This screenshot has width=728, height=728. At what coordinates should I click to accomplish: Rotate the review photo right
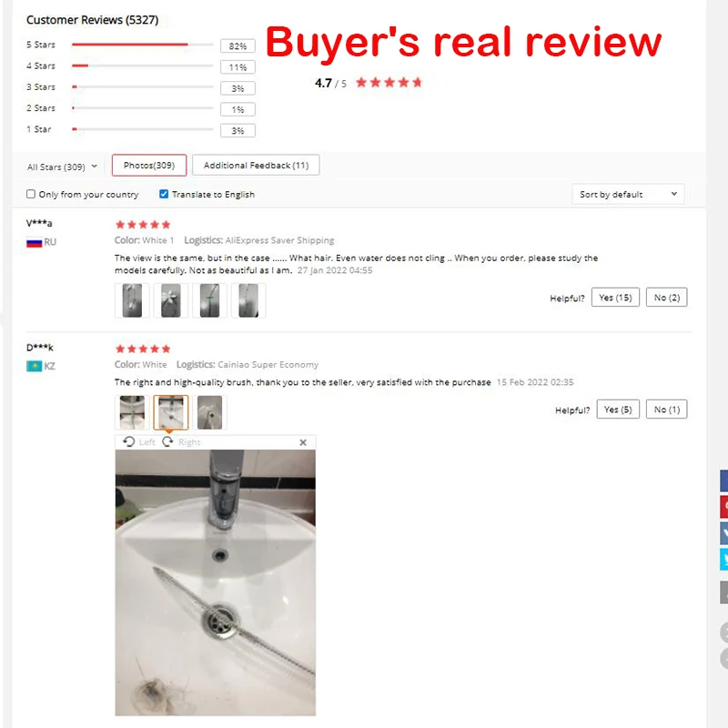(x=181, y=442)
